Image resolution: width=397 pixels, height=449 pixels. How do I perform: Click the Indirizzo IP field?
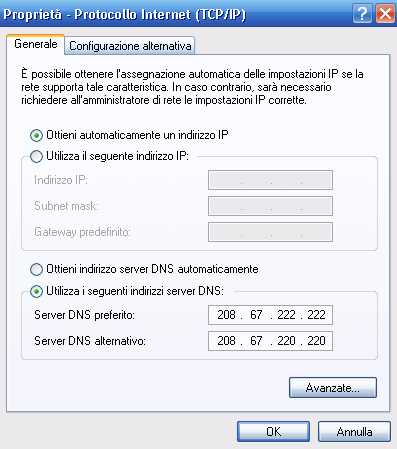pos(270,180)
